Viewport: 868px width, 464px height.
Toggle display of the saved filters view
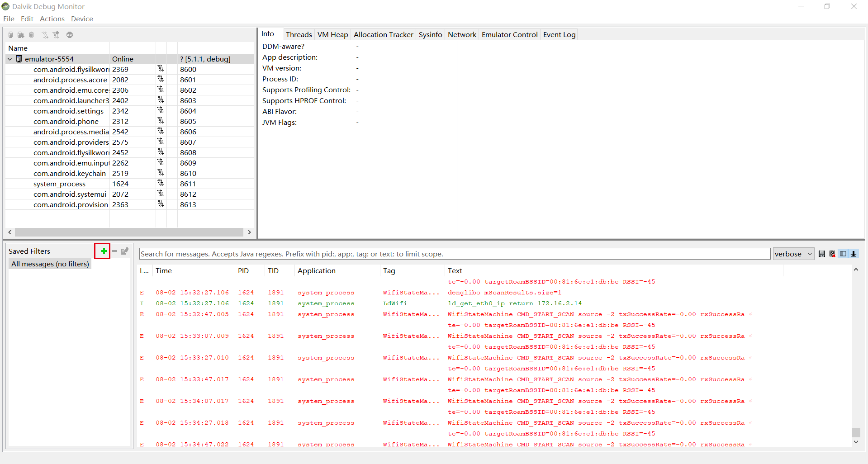click(843, 254)
